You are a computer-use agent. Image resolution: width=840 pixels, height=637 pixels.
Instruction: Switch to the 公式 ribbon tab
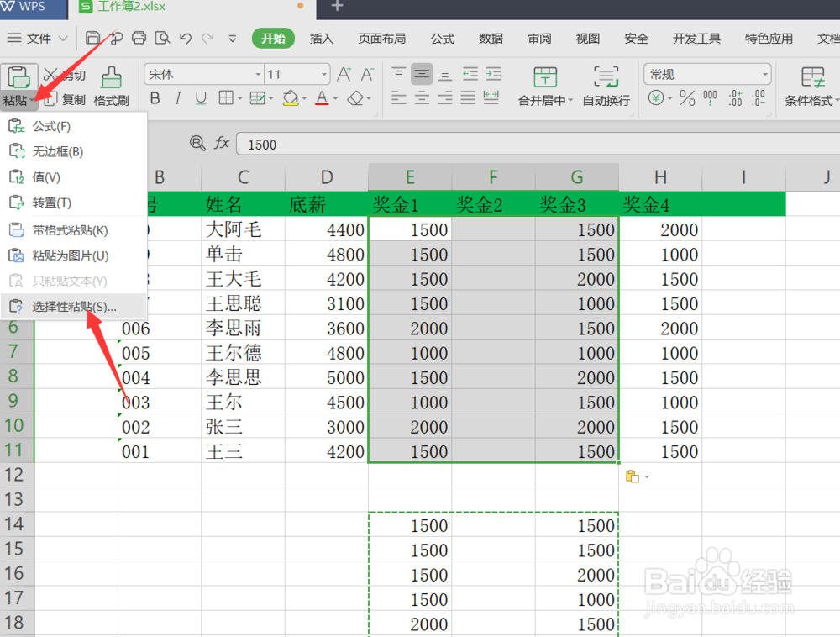[443, 39]
